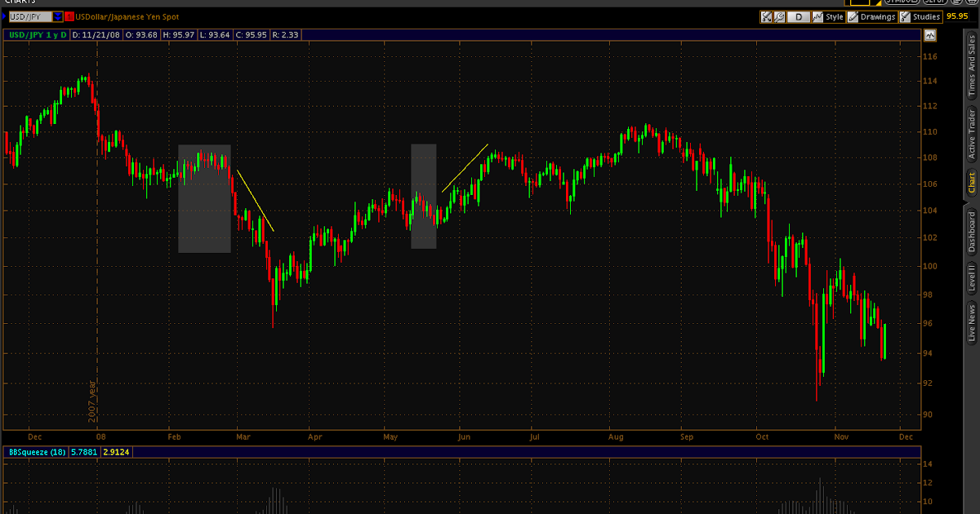Click the gray rectangle drawing in February

pyautogui.click(x=204, y=198)
